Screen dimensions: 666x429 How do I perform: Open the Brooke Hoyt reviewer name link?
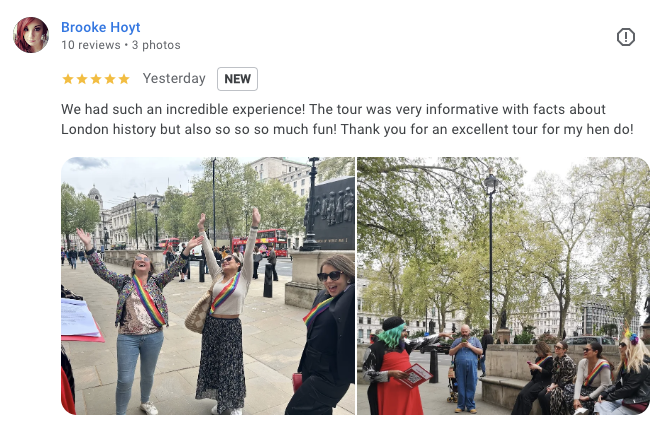click(x=101, y=27)
